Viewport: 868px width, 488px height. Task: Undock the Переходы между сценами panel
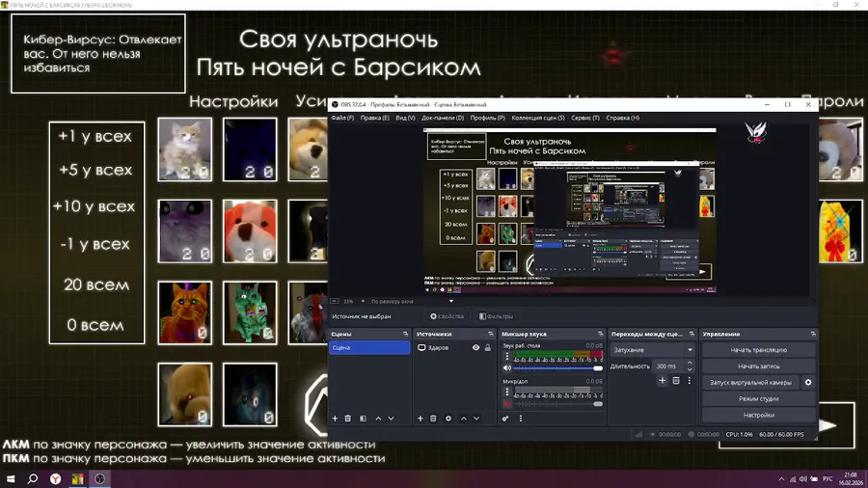(x=692, y=335)
